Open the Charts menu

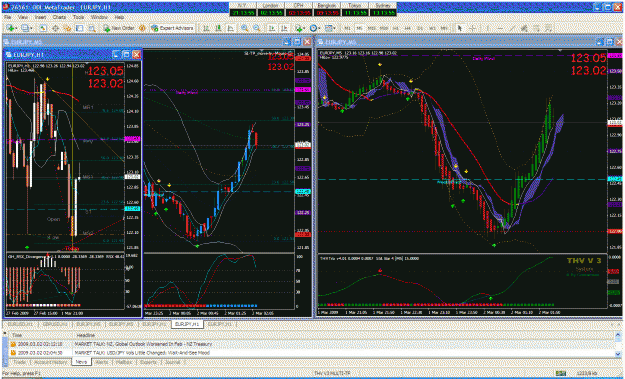[59, 18]
